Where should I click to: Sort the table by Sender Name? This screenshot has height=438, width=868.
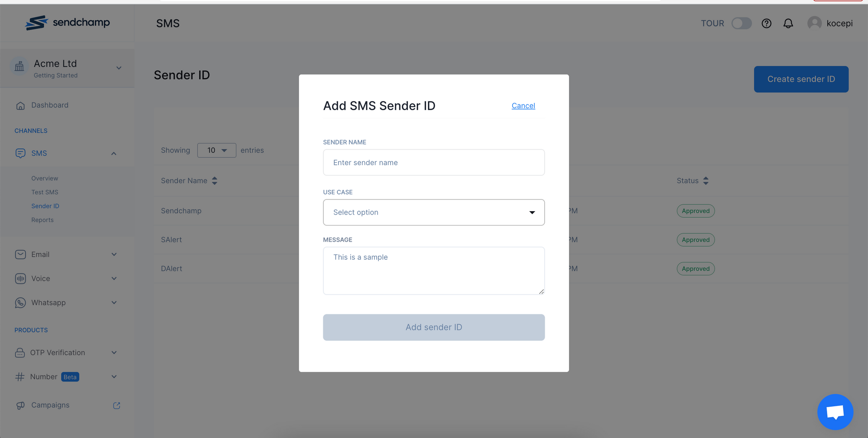tap(214, 181)
